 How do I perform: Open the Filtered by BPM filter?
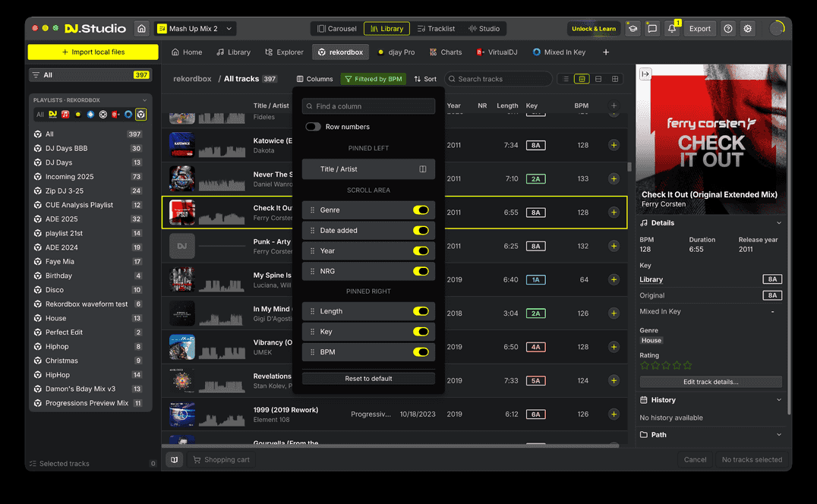click(x=373, y=79)
